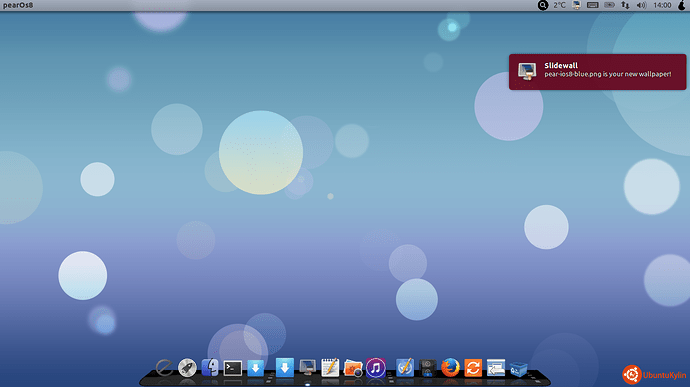Open the window-with-arrow icon in dock
The height and width of the screenshot is (387, 690).
pyautogui.click(x=496, y=368)
